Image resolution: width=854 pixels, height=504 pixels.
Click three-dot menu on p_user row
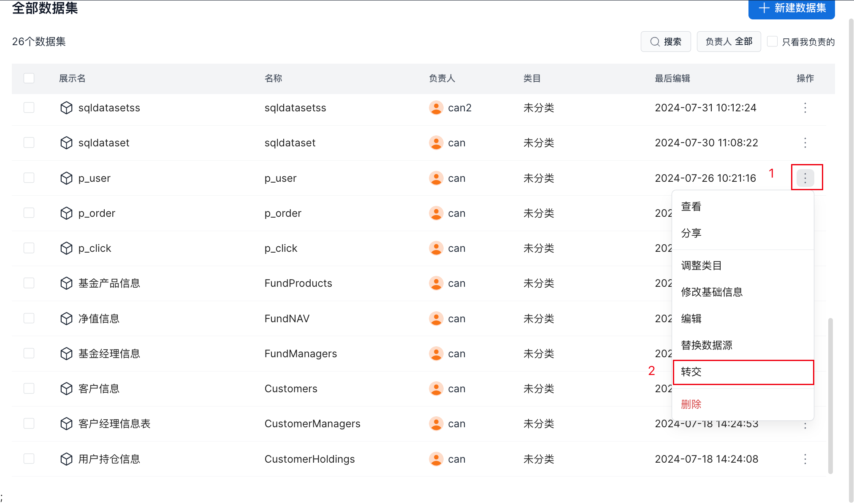pos(805,178)
